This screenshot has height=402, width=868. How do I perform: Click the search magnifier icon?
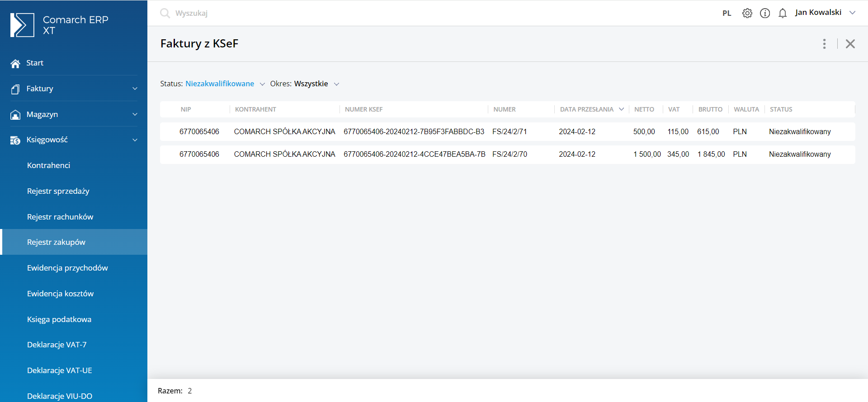165,13
